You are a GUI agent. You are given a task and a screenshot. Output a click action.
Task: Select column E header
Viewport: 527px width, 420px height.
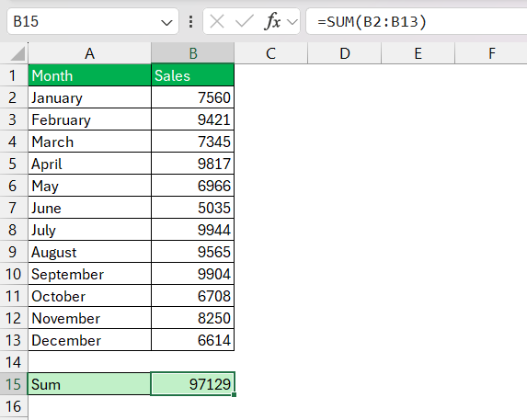[x=418, y=53]
